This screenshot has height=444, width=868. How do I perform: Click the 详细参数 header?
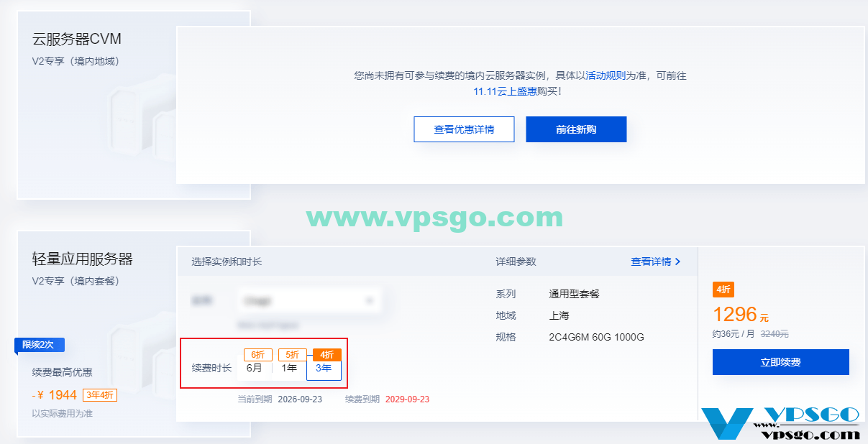(x=516, y=262)
